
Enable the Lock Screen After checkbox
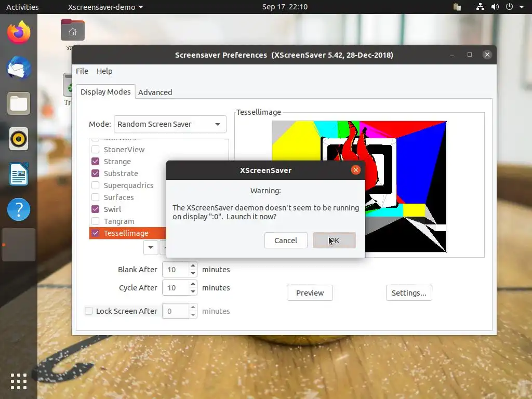coord(88,311)
